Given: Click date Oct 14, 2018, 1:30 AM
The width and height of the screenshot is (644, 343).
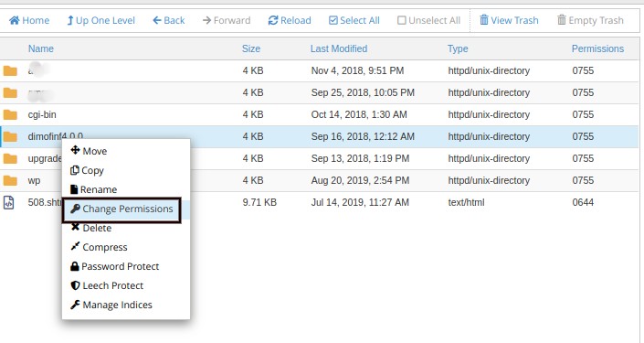Looking at the screenshot, I should (359, 114).
